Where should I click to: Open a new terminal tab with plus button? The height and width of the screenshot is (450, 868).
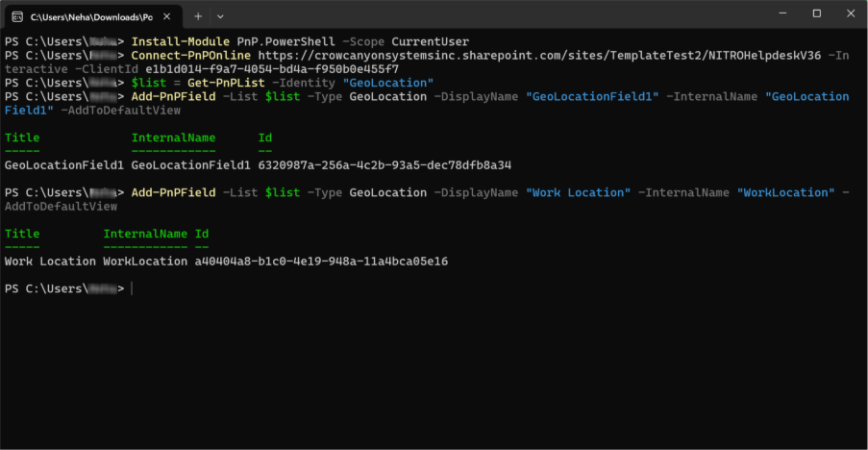[198, 16]
